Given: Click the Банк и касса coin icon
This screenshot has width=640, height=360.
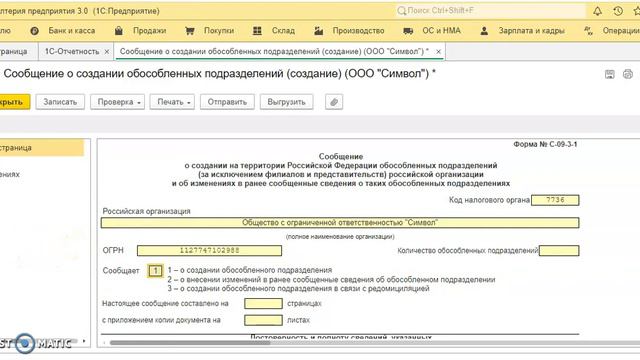Looking at the screenshot, I should coord(35,31).
